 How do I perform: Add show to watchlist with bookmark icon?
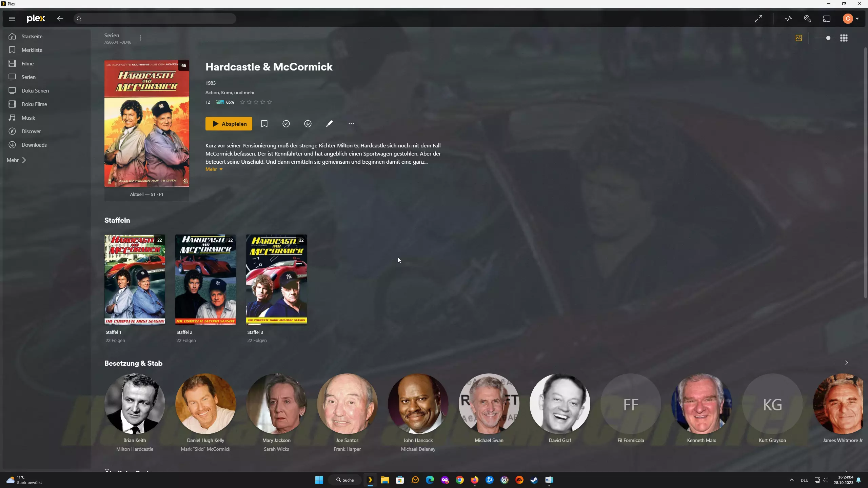(x=264, y=124)
